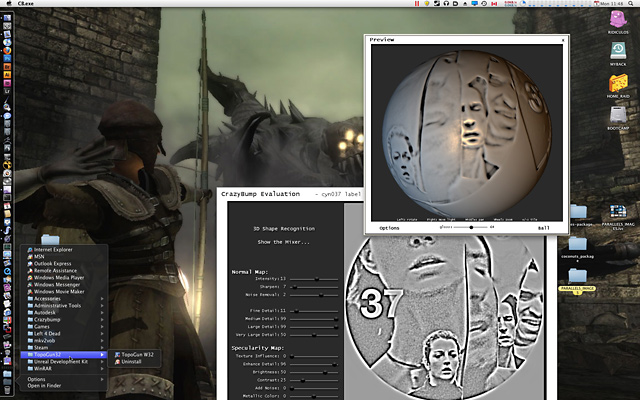The width and height of the screenshot is (640, 400).
Task: Launch Adobe Bridge from the dock
Action: tap(7, 67)
